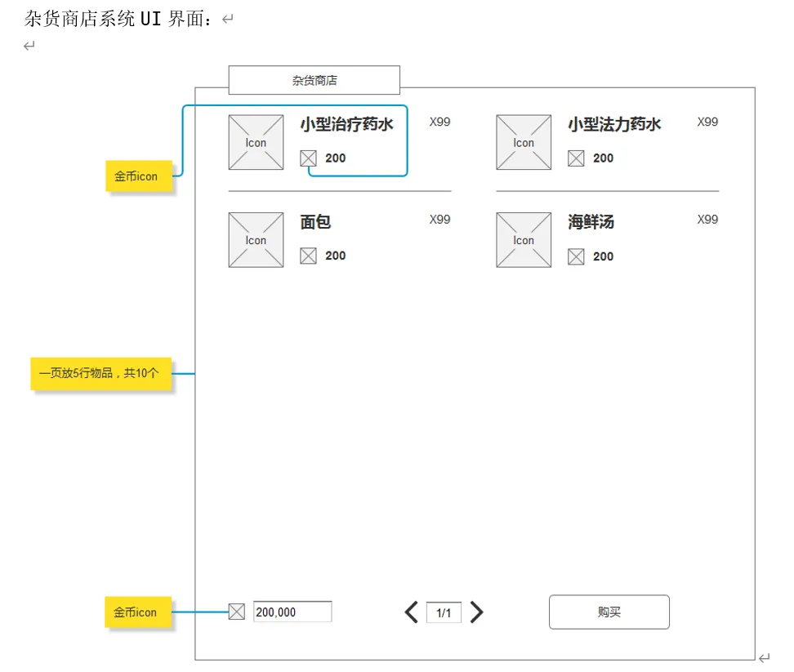
Task: Click the gold coin icon under 小型治疗药水
Action: pos(308,158)
